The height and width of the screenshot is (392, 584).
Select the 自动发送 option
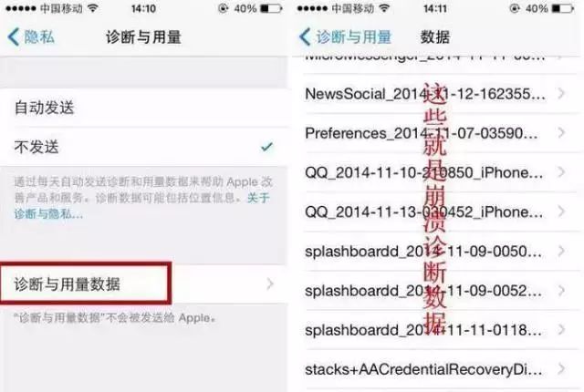143,108
